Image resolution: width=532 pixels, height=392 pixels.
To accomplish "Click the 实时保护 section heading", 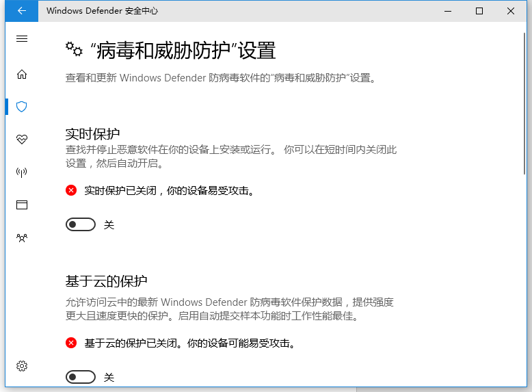I will pyautogui.click(x=92, y=134).
